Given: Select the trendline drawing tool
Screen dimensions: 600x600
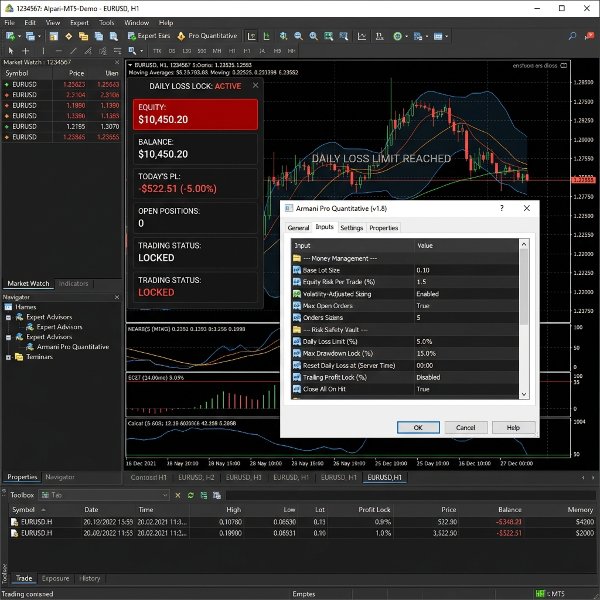Looking at the screenshot, I should (73, 51).
